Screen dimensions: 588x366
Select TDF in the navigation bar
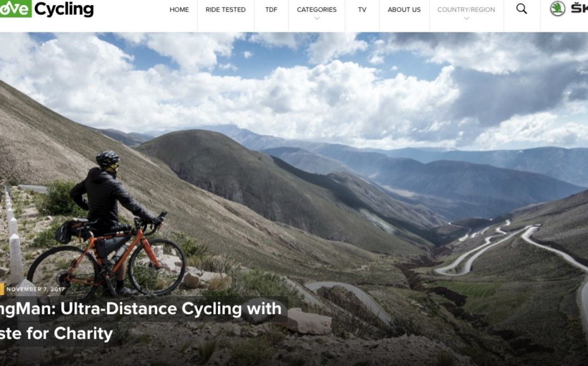coord(271,10)
